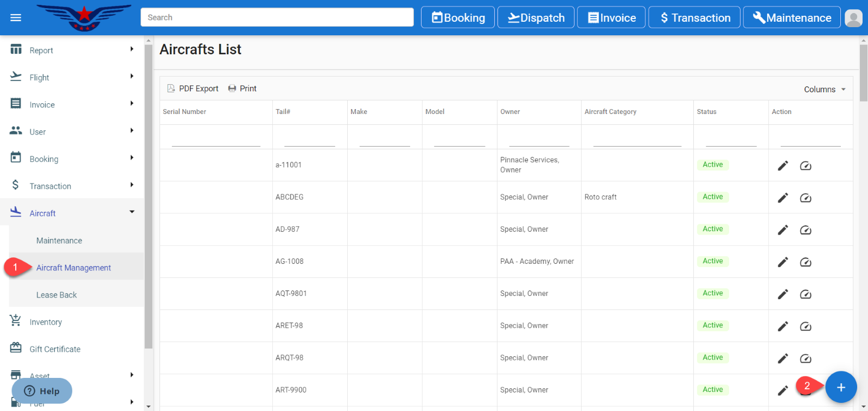Collapse the Aircraft sidebar section
This screenshot has height=411, width=868.
coord(72,213)
